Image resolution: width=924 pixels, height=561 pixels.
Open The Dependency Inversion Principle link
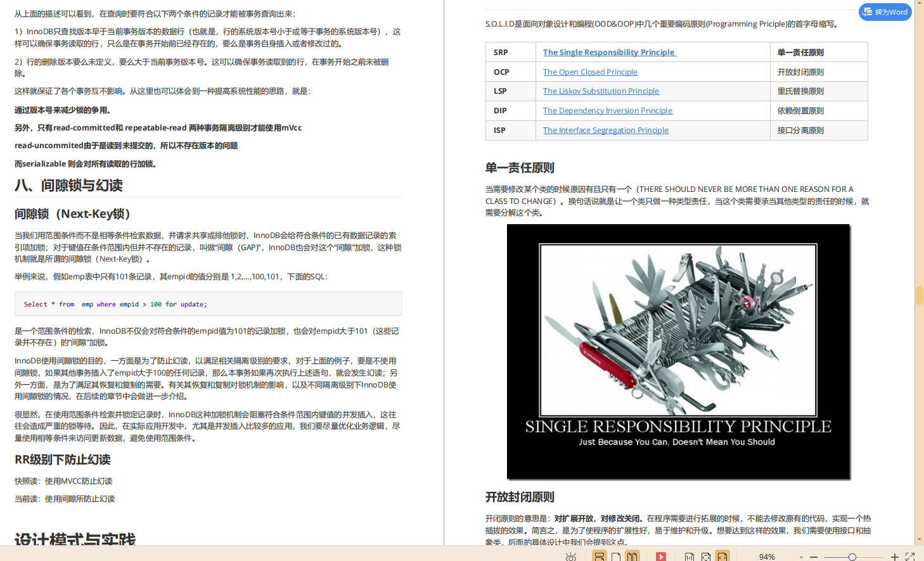607,110
